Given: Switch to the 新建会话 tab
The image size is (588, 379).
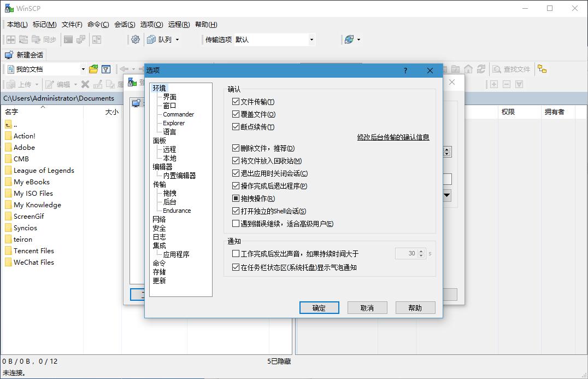Looking at the screenshot, I should (25, 55).
